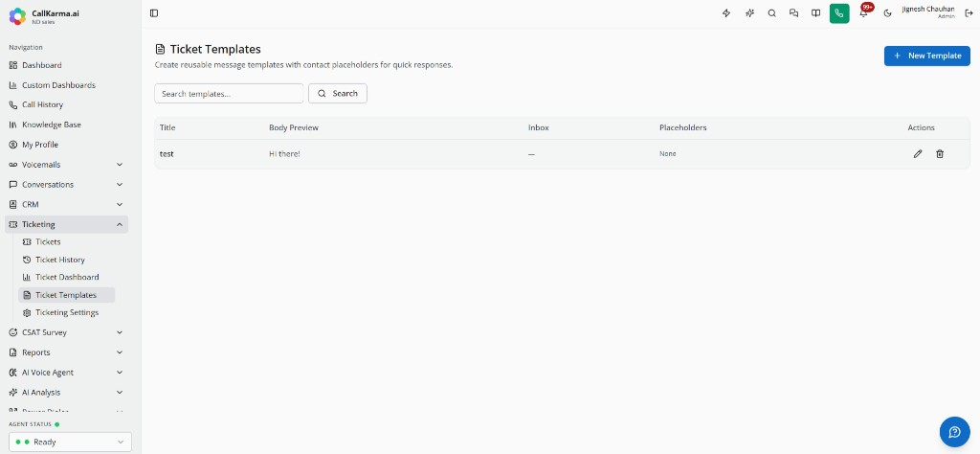Click the Search button
Image resolution: width=980 pixels, height=454 pixels.
(x=338, y=93)
